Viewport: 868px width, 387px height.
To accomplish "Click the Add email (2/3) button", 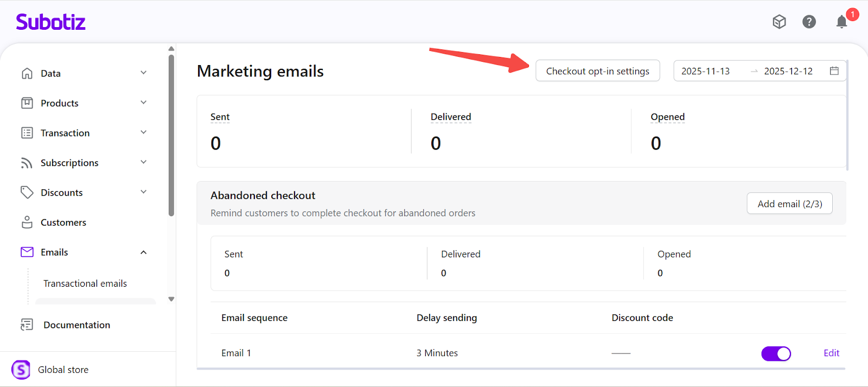I will point(789,204).
